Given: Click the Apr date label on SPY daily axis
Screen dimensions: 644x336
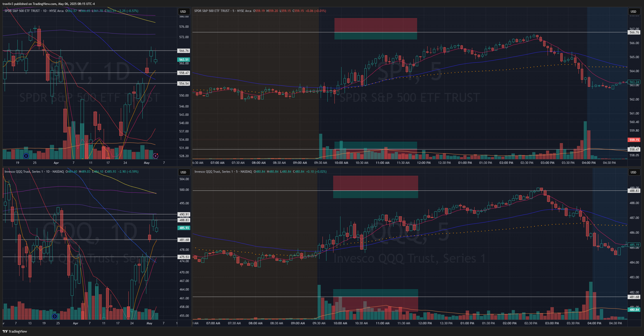Looking at the screenshot, I should 56,163.
